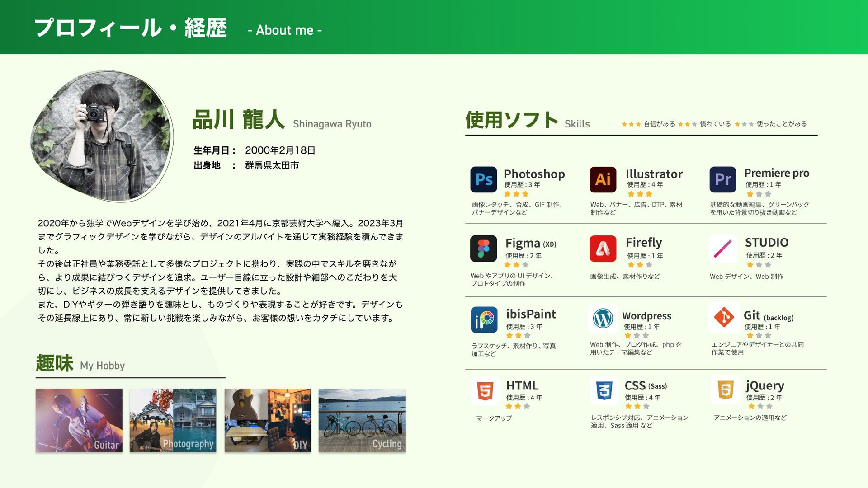Click the Wordpress skill name
Viewport: 868px width, 488px height.
tap(647, 316)
